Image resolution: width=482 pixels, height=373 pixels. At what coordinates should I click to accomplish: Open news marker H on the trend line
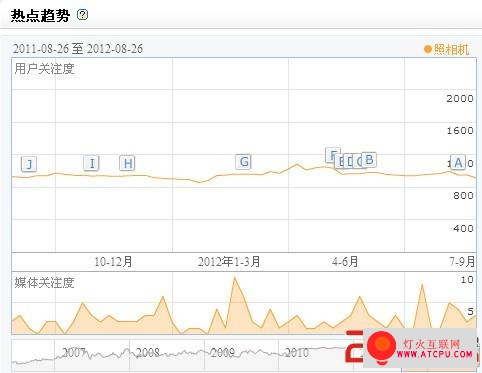click(127, 163)
